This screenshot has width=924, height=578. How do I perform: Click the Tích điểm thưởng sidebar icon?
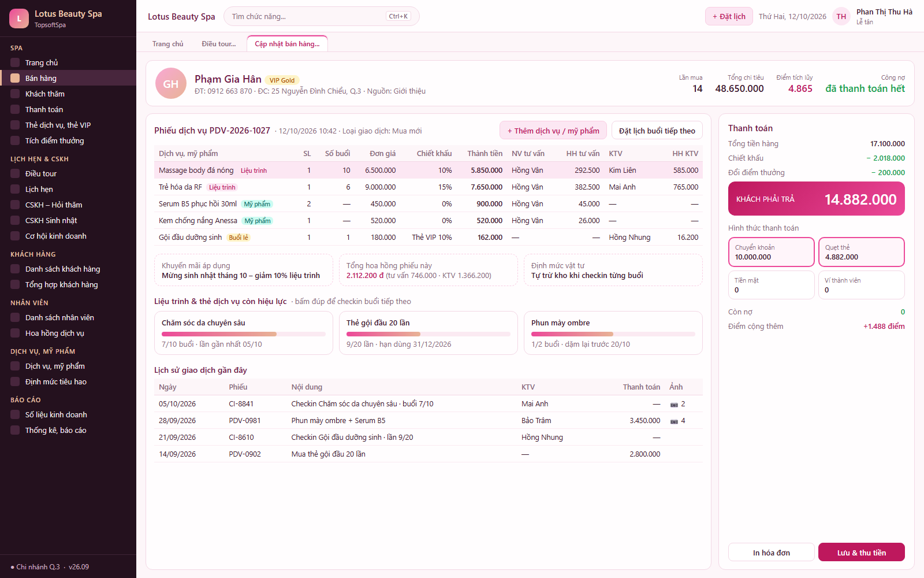[15, 140]
